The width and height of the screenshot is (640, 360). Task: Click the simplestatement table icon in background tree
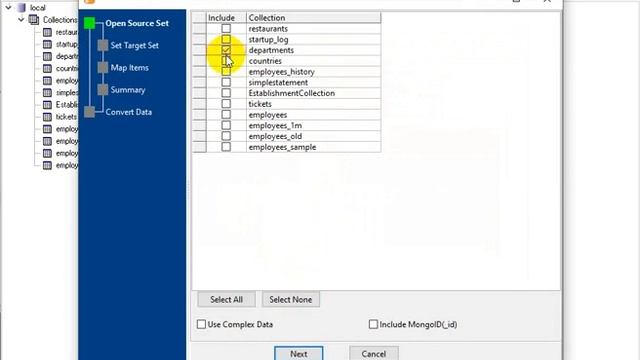[x=47, y=93]
